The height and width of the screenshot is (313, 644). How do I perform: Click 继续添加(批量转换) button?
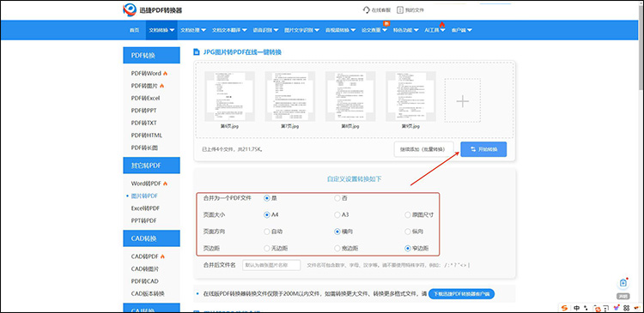coord(424,149)
